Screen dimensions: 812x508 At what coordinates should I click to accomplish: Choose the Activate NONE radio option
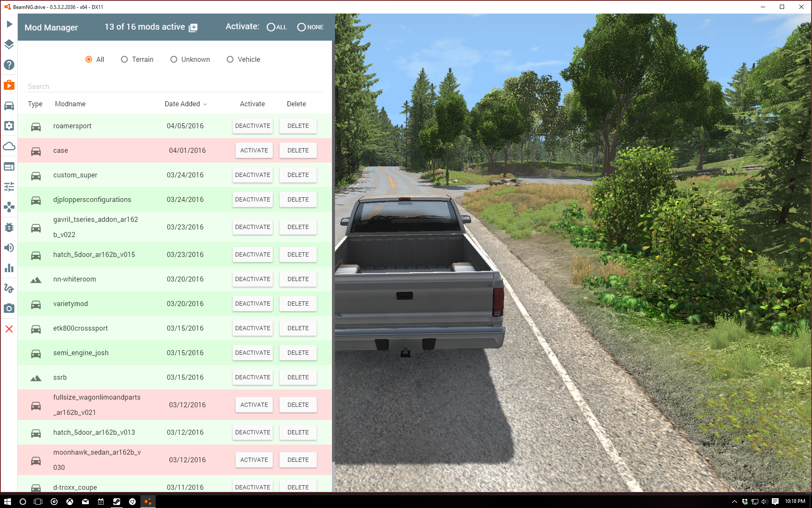[302, 27]
